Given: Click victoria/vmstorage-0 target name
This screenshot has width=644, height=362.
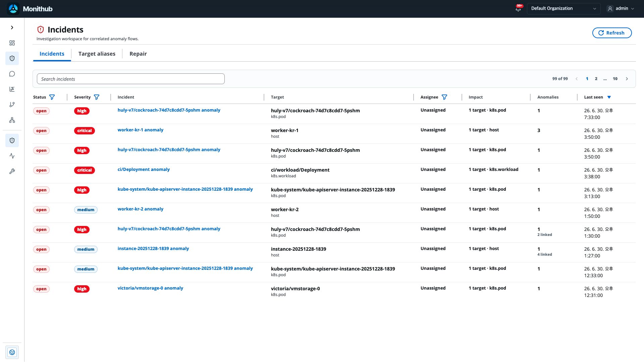Looking at the screenshot, I should click(295, 289).
